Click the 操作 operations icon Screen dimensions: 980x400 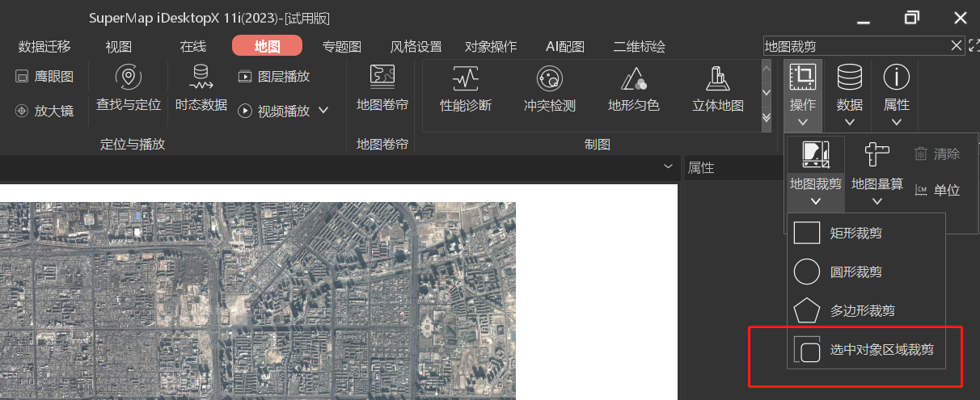(803, 78)
